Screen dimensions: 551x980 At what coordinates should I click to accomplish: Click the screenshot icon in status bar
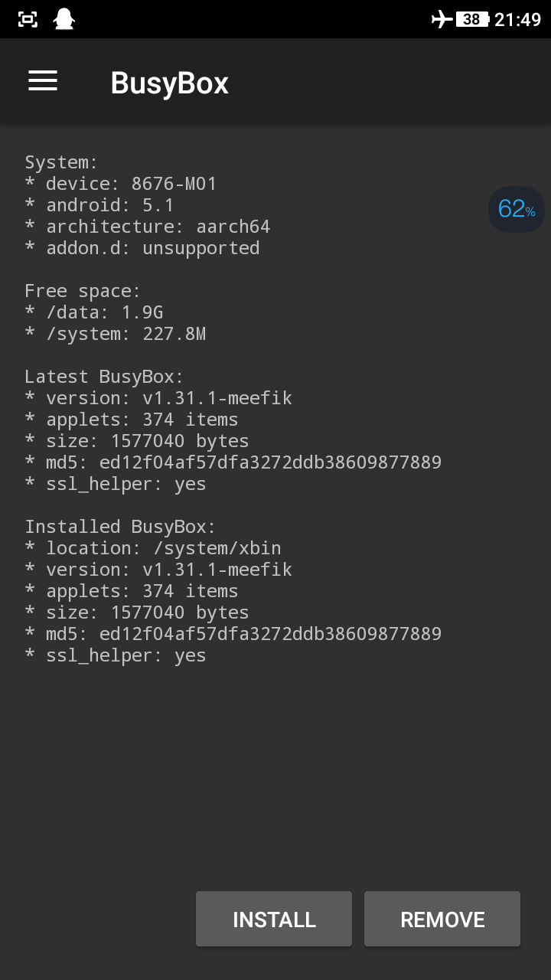[x=28, y=18]
